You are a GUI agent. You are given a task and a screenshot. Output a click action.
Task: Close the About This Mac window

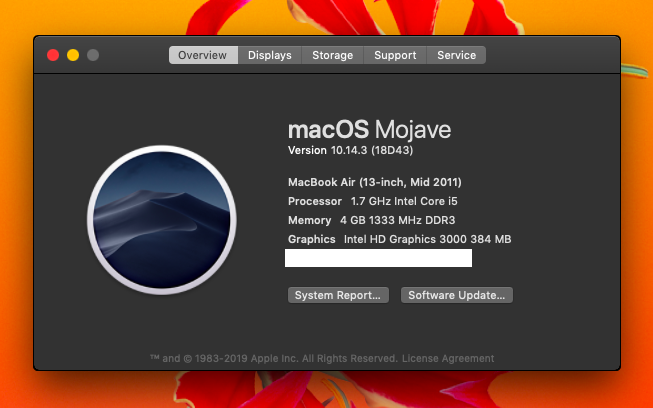[53, 55]
